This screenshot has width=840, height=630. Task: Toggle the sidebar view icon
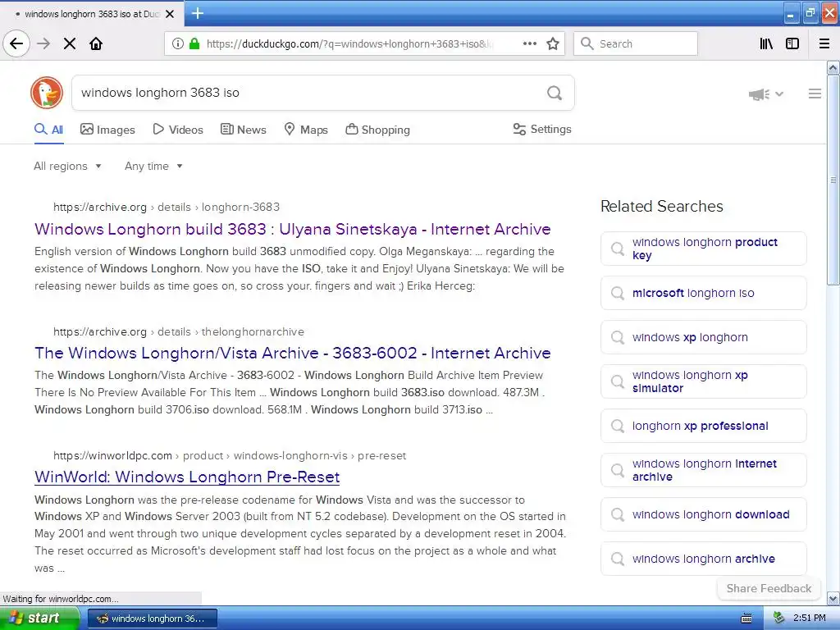point(792,43)
